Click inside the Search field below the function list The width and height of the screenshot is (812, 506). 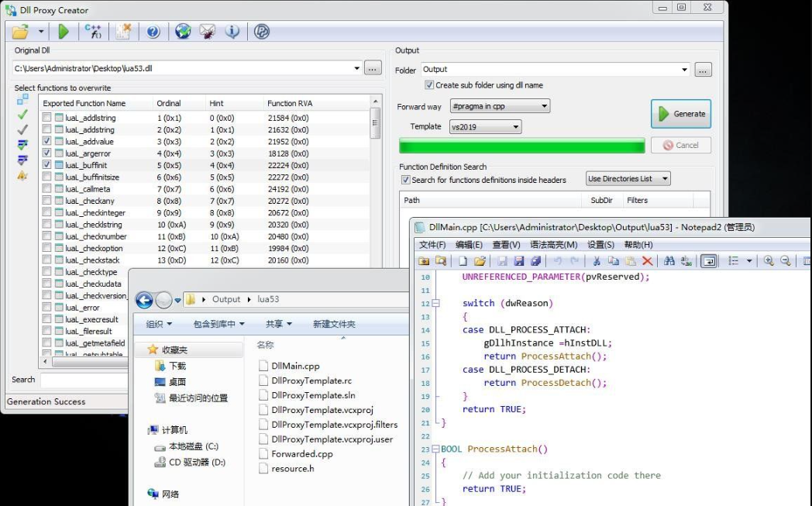(81, 380)
